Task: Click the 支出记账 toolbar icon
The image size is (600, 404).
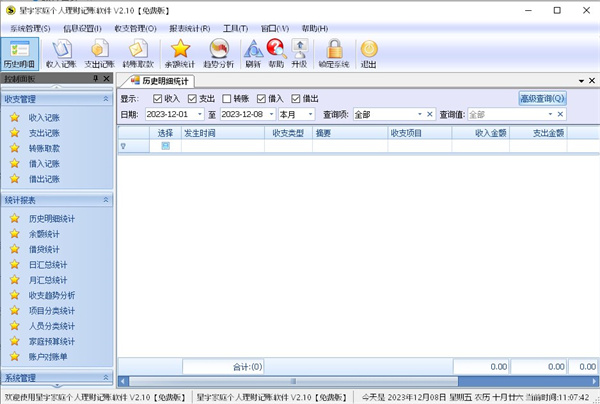Action: pyautogui.click(x=100, y=53)
